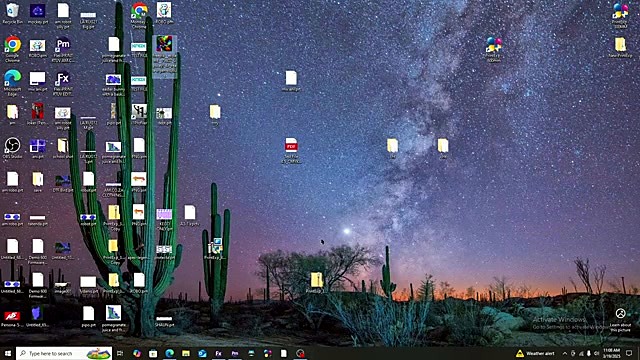The width and height of the screenshot is (640, 360).
Task: Select the SHAUN.prt file icon
Action: click(x=164, y=321)
